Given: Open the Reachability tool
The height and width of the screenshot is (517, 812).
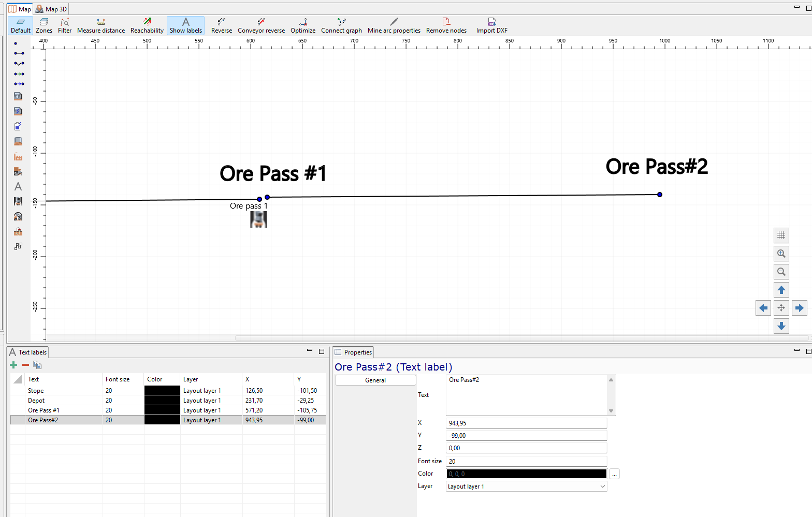Looking at the screenshot, I should pos(147,25).
